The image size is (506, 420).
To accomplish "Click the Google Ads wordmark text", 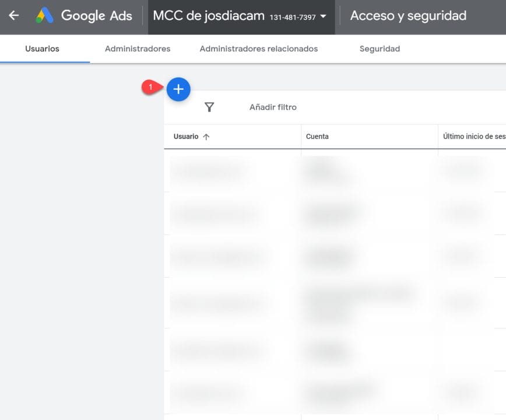I will point(96,16).
